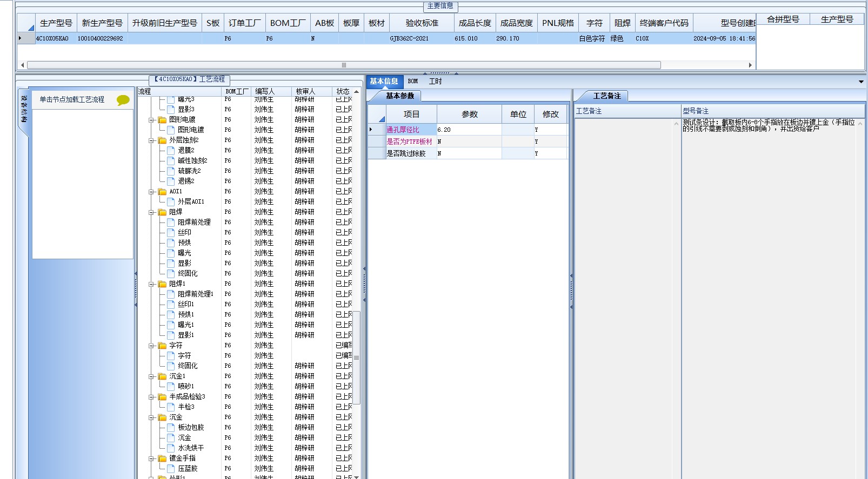
Task: Click the 单击节点加载工艺流程 hint bar
Action: (83, 100)
